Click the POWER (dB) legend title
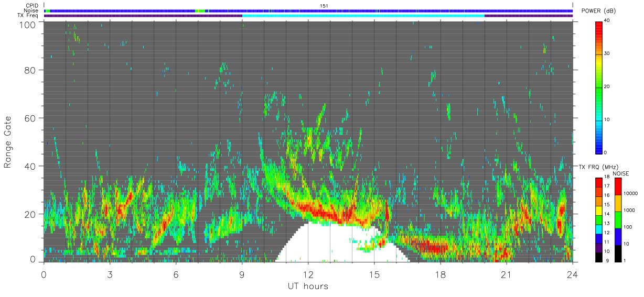The height and width of the screenshot is (297, 644). point(599,11)
